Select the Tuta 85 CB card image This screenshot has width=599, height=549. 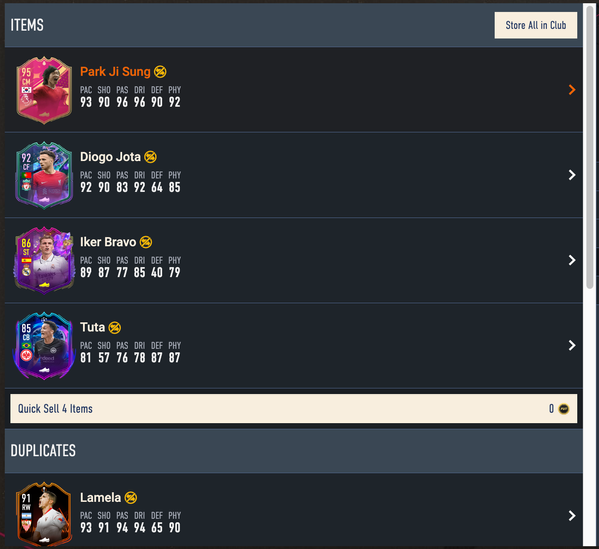coord(44,346)
